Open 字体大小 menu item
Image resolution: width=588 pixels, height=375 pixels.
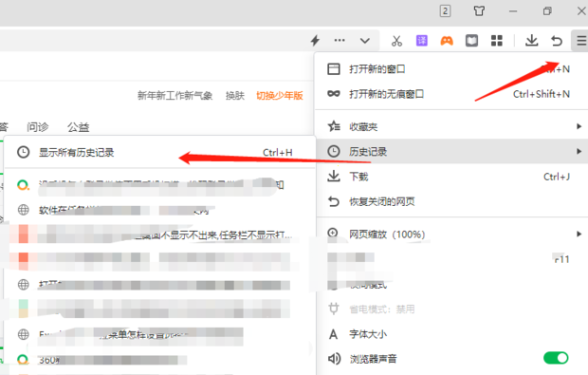coord(451,334)
